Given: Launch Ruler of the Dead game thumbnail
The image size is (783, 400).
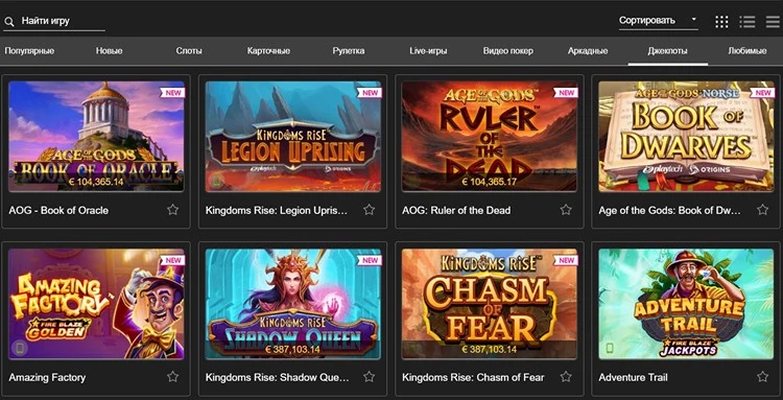Looking at the screenshot, I should pos(490,136).
